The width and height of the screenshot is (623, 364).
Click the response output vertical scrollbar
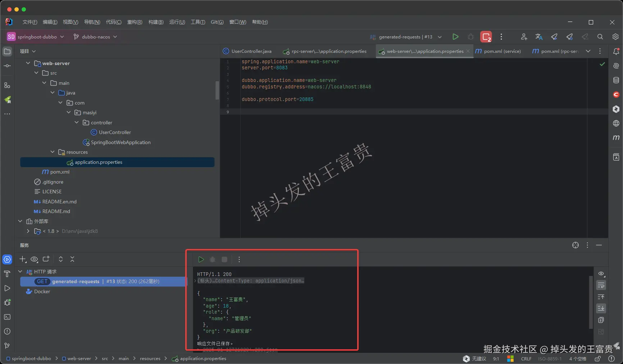point(591,302)
